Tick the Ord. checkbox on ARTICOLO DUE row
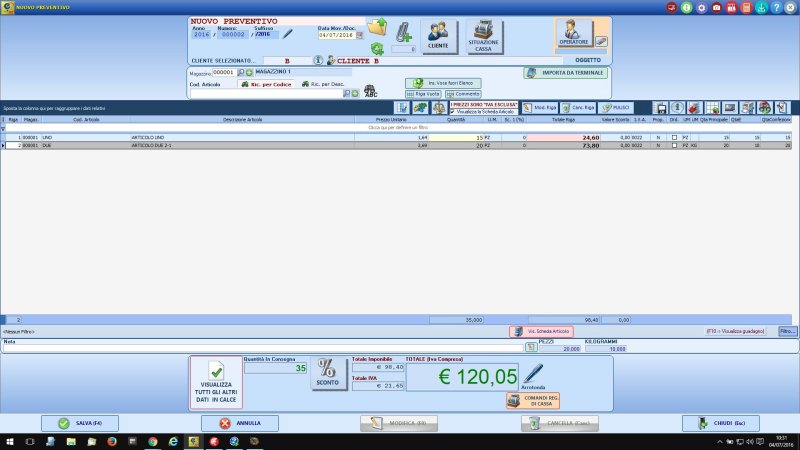This screenshot has height=450, width=800. 674,145
